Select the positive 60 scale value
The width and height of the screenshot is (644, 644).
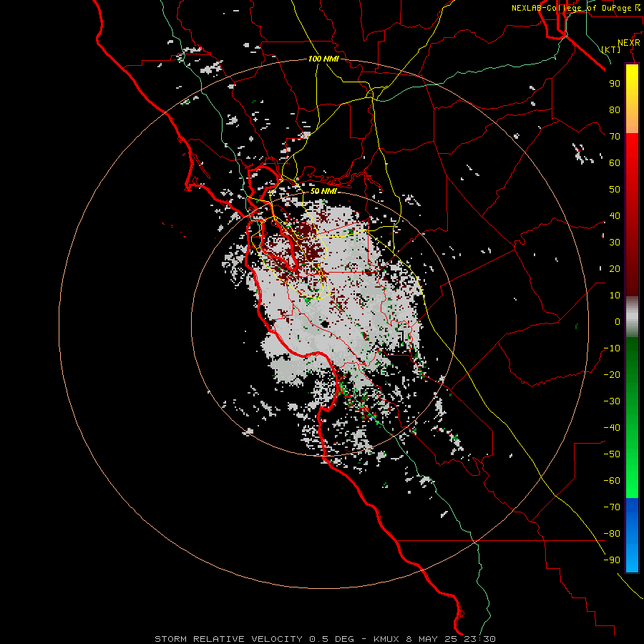click(615, 162)
